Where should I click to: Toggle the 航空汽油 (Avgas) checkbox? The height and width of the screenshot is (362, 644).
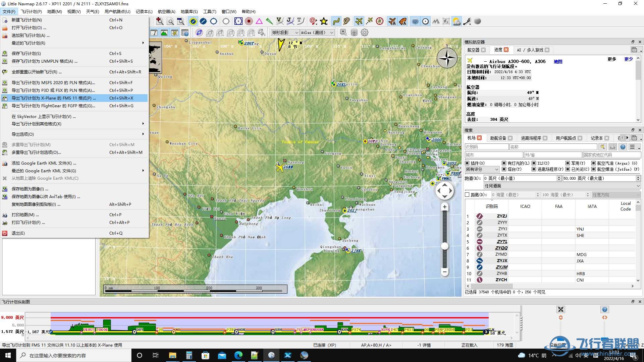click(593, 163)
